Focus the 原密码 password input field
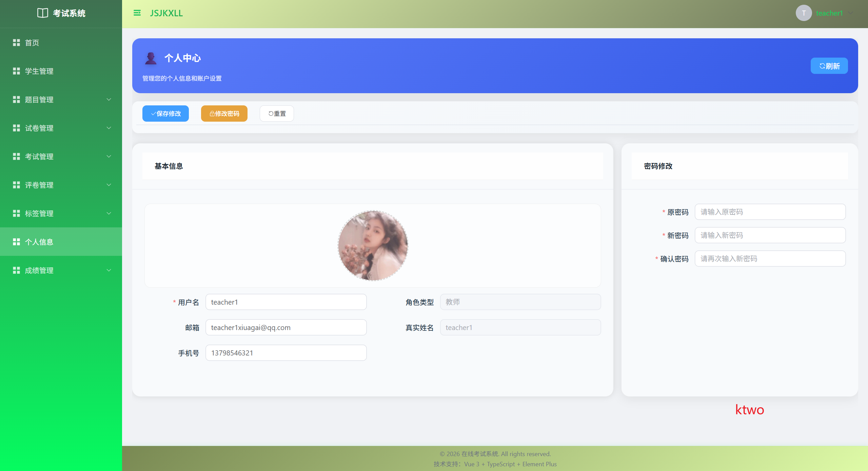 tap(770, 212)
